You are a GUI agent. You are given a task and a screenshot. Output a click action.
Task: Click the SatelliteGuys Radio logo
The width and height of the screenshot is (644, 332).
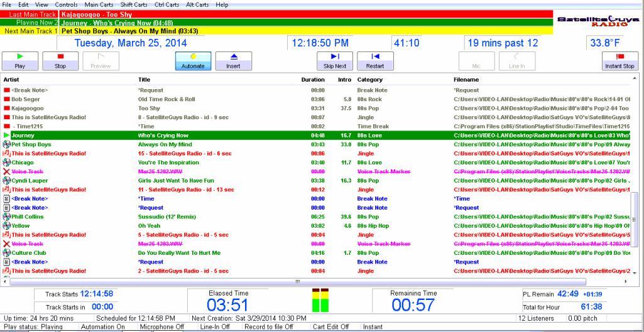pos(598,21)
